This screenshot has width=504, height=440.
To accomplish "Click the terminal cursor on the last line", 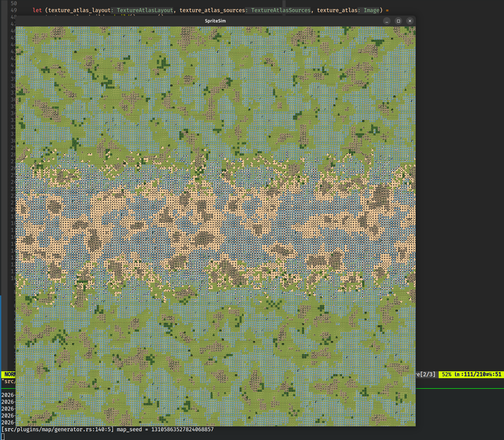I will pyautogui.click(x=3, y=436).
